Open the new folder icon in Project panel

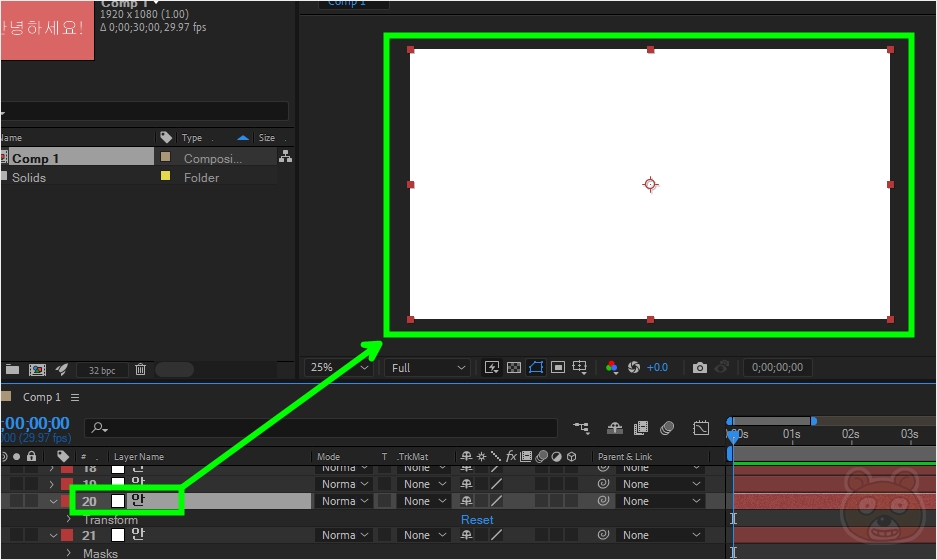[x=12, y=370]
